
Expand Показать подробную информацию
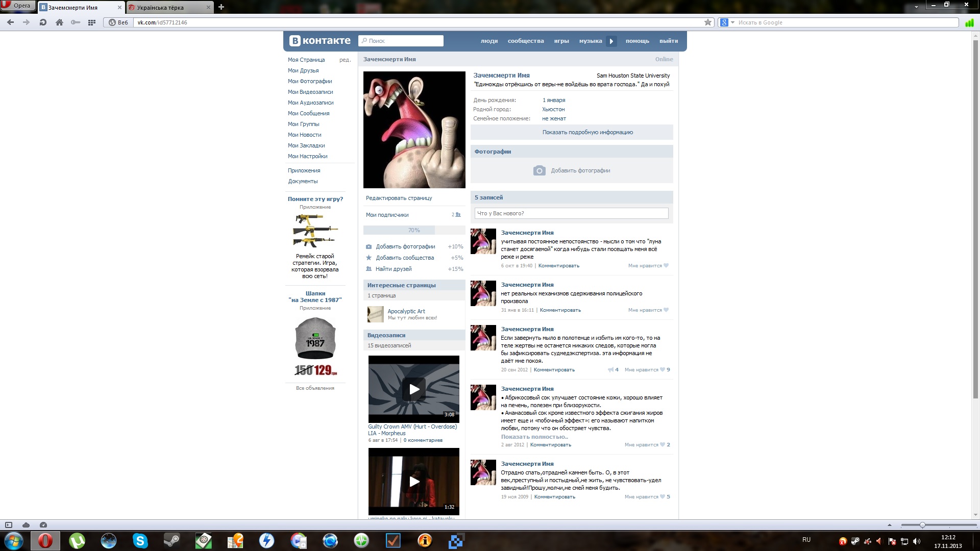pos(587,132)
